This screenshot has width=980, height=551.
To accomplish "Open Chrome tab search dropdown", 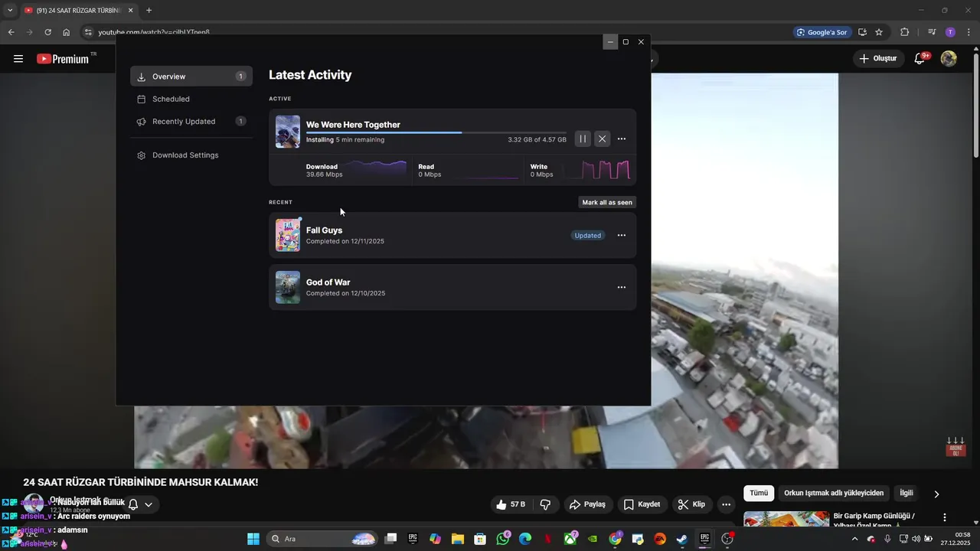I will click(x=10, y=10).
